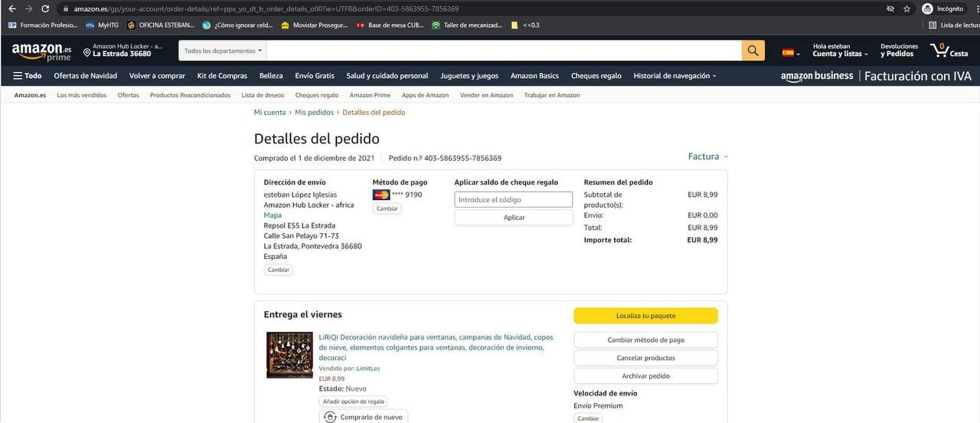Open Lista de deseos subnav link

(x=263, y=95)
